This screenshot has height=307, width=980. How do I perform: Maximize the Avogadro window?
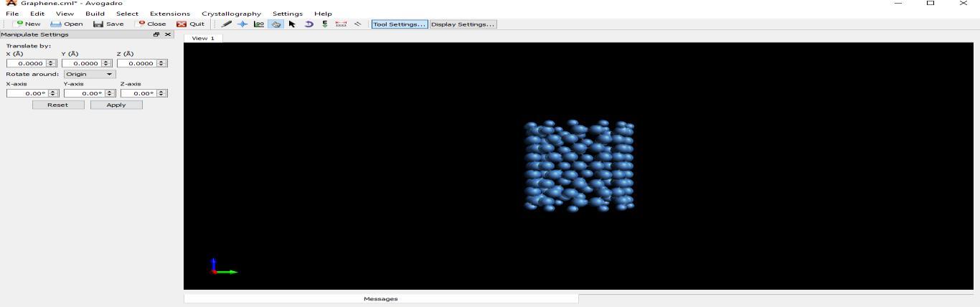(x=930, y=3)
